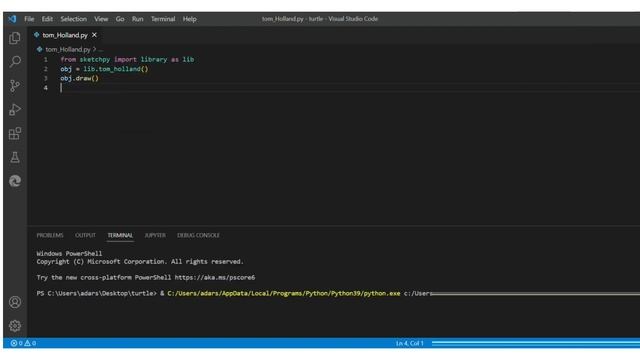Image resolution: width=640 pixels, height=360 pixels.
Task: Open the Source Control view icon
Action: (15, 86)
